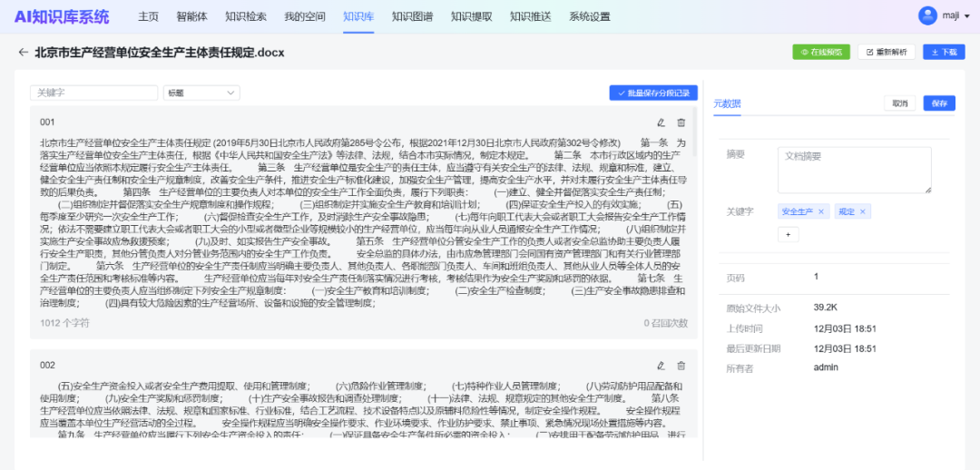Click the 最后更新日期 label
The width and height of the screenshot is (980, 470).
click(x=753, y=348)
